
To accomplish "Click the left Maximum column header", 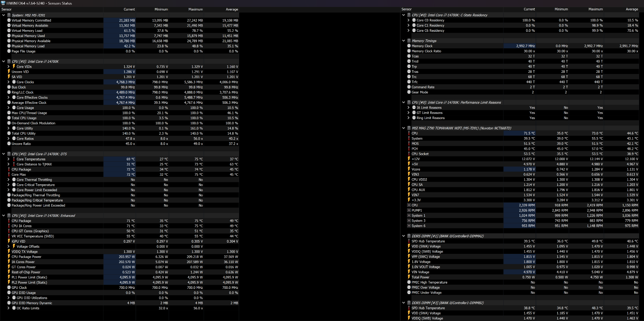I will coord(196,9).
